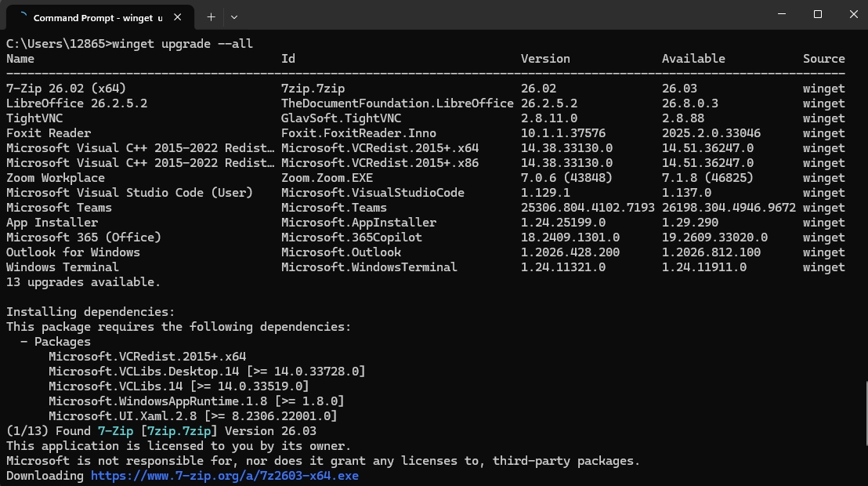
Task: Click the 'Id' column header
Action: [x=288, y=59]
